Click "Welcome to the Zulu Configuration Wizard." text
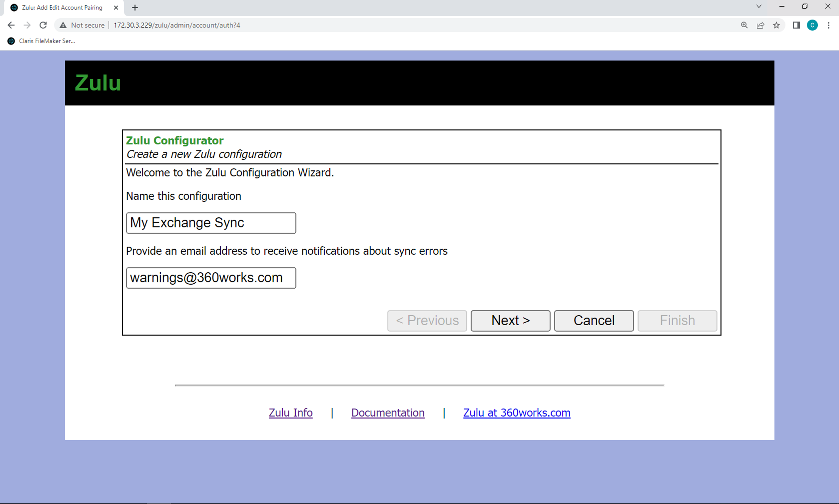The height and width of the screenshot is (504, 839). 230,173
